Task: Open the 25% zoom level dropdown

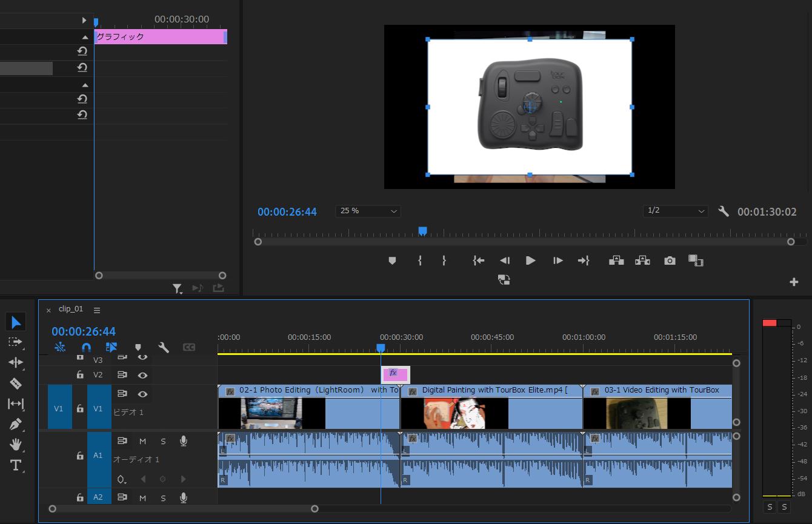Action: [x=367, y=211]
